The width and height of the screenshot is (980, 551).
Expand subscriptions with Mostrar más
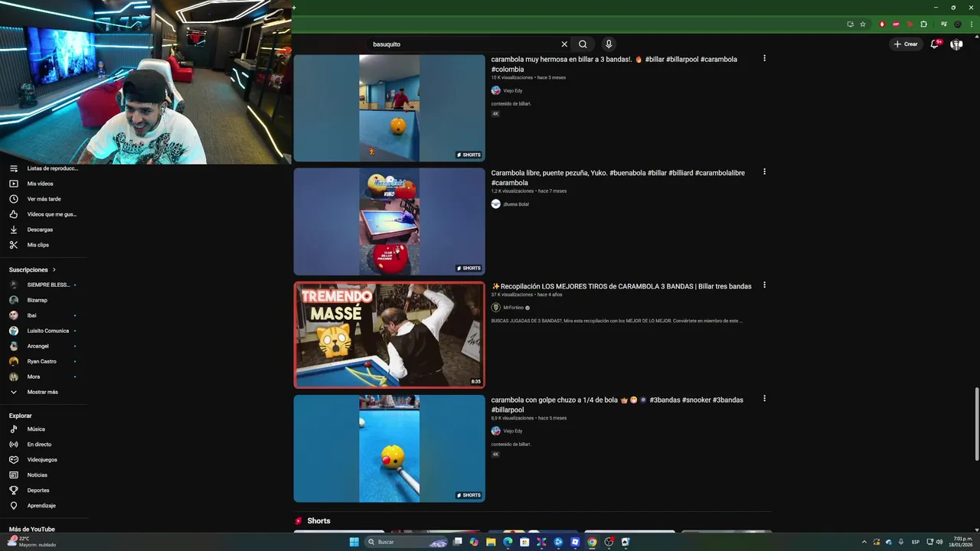tap(44, 392)
